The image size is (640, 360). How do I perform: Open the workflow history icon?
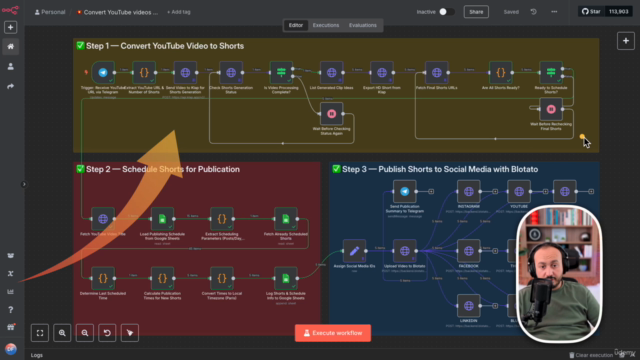[x=533, y=12]
